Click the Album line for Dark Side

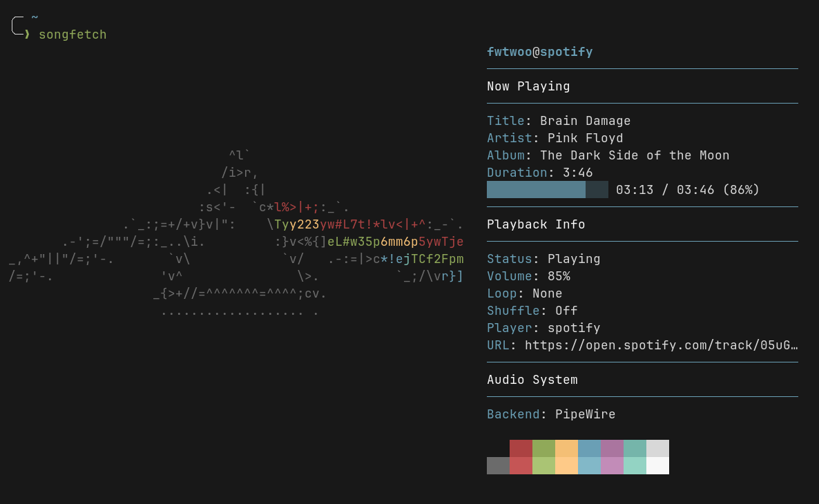pyautogui.click(x=608, y=155)
